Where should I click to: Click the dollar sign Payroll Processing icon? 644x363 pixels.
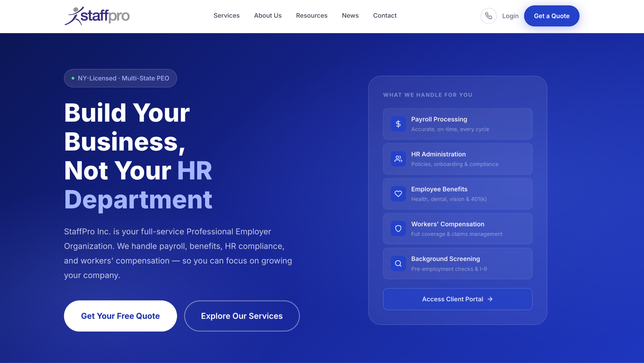398,124
